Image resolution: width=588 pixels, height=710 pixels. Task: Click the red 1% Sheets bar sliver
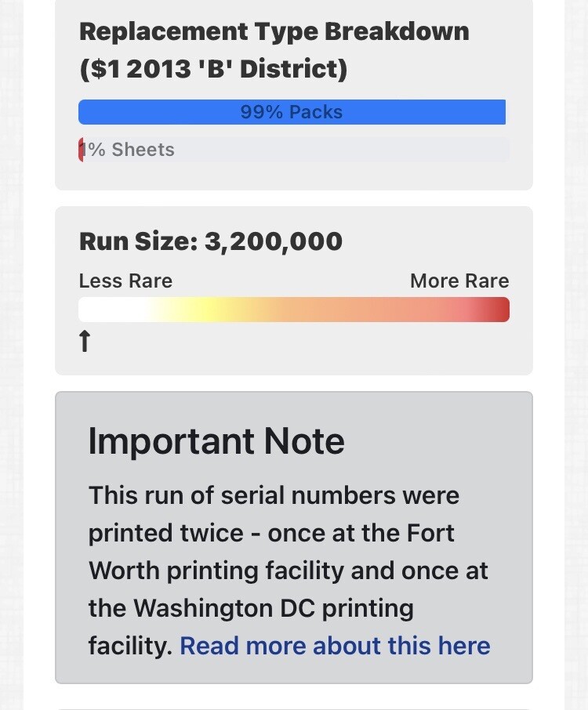coord(81,150)
